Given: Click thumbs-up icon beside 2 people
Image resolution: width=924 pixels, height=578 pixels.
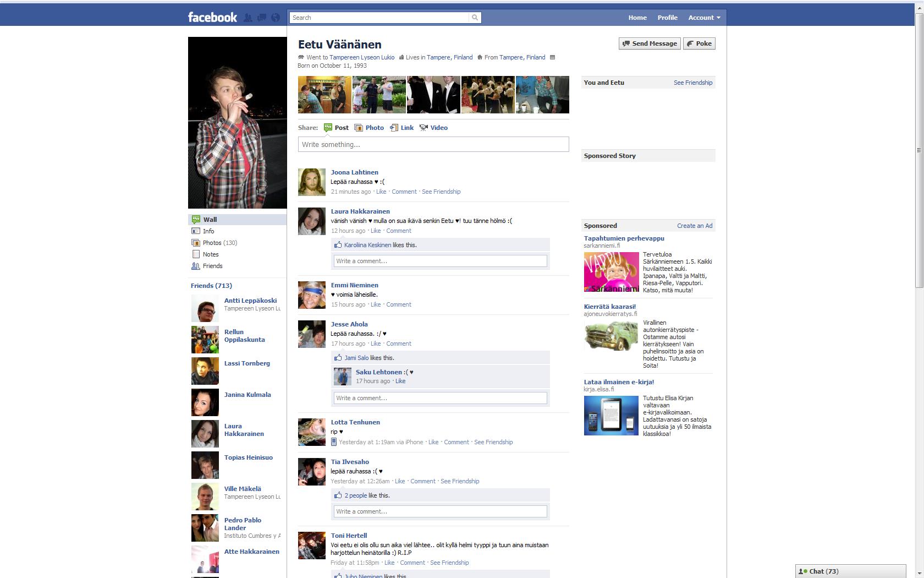Looking at the screenshot, I should (338, 495).
